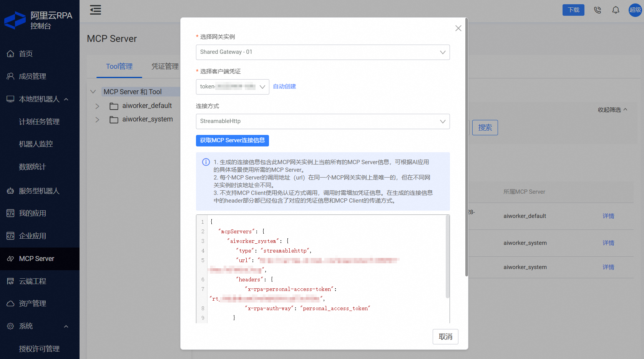Click the MCP Server page title
Screen dimensions: 644x359
coord(112,39)
